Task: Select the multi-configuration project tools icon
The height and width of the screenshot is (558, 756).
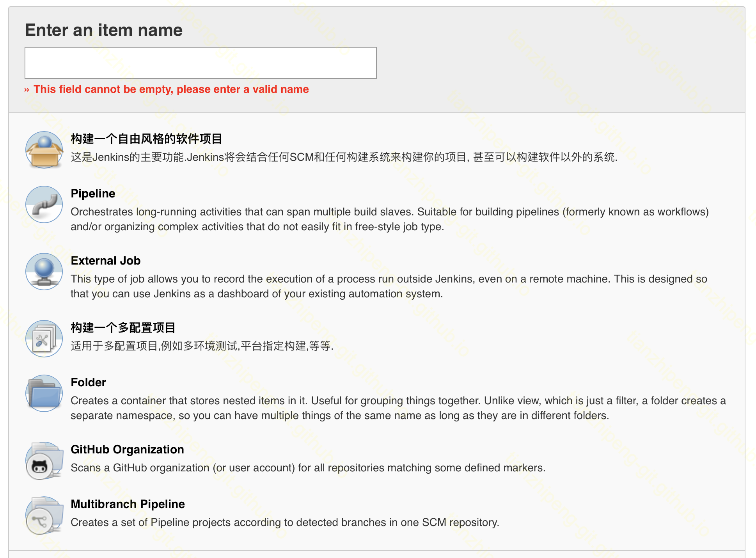Action: [44, 339]
